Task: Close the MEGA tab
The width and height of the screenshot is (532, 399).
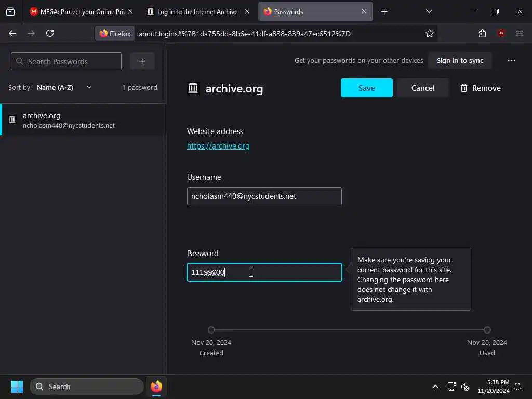Action: pos(130,11)
